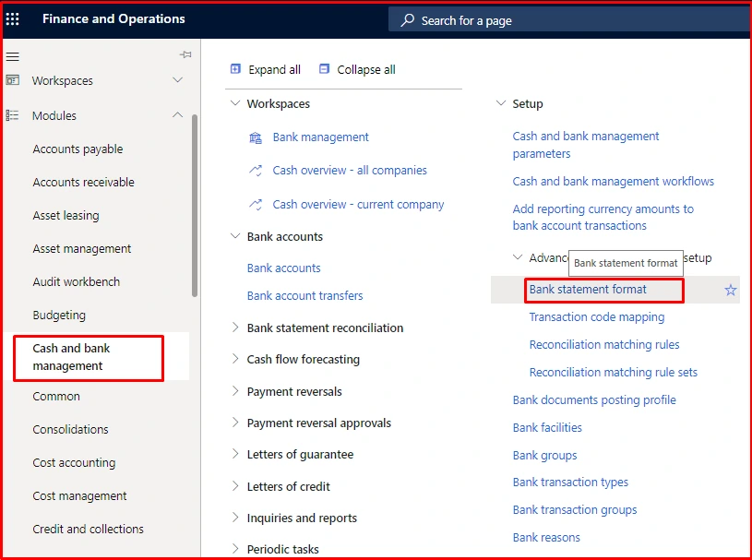
Task: Open Transaction code mapping link
Action: click(597, 317)
